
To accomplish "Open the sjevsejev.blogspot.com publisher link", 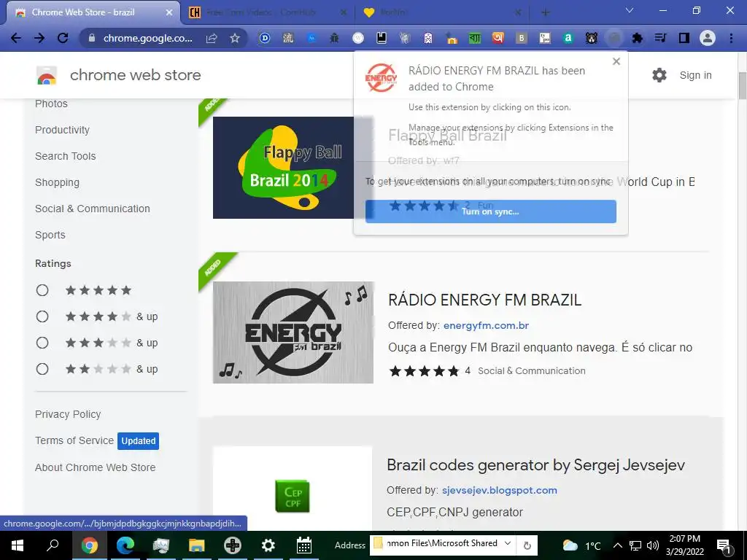I will pos(499,490).
